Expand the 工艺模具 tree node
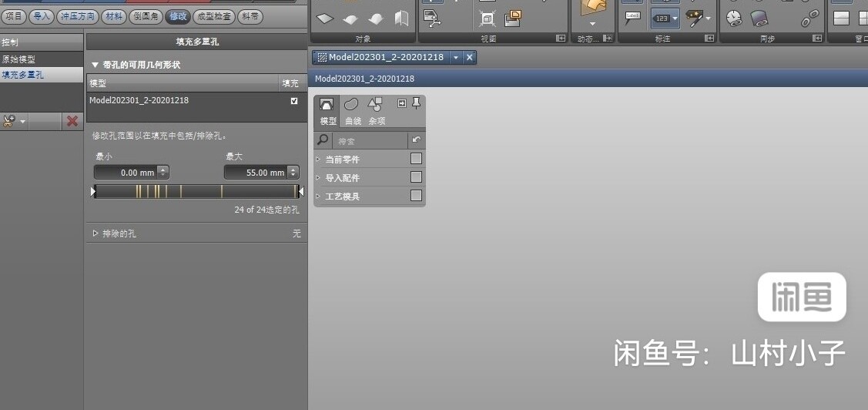 pyautogui.click(x=318, y=196)
